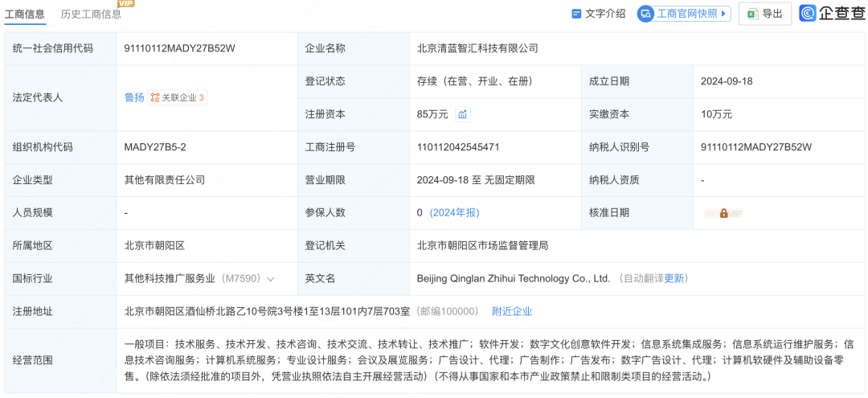This screenshot has width=868, height=398.
Task: Click registered capital trend chart icon
Action: [462, 114]
